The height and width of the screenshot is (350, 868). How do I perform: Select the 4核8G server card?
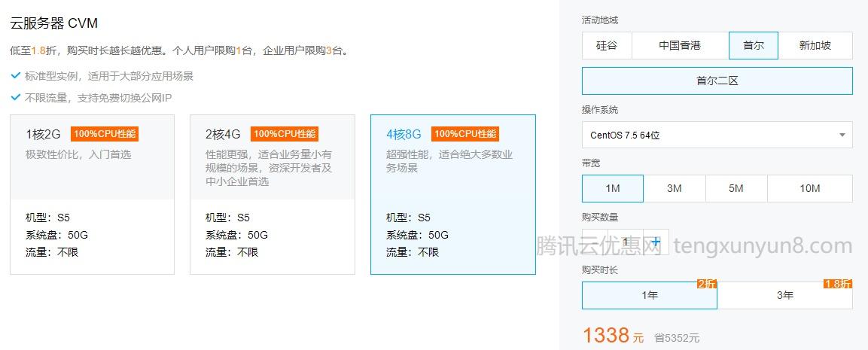(453, 194)
